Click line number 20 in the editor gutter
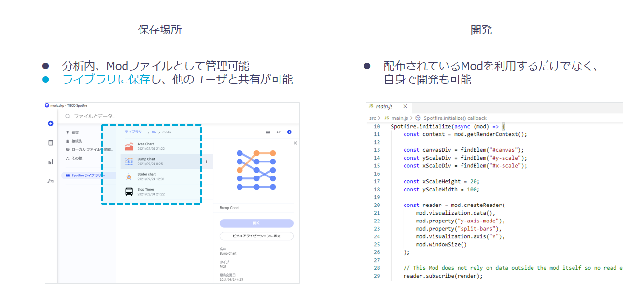 377,205
